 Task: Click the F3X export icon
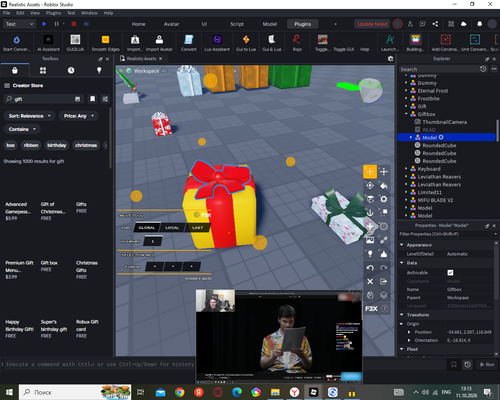point(384,281)
